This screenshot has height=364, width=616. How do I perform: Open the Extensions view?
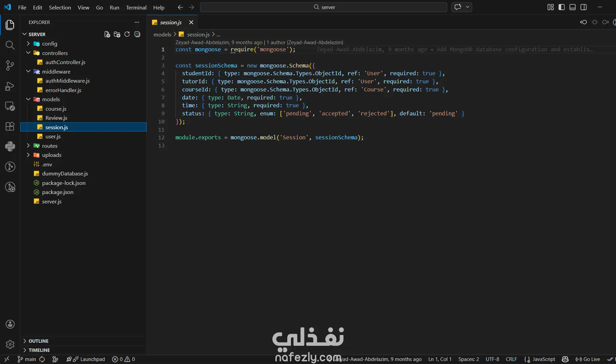click(x=10, y=126)
